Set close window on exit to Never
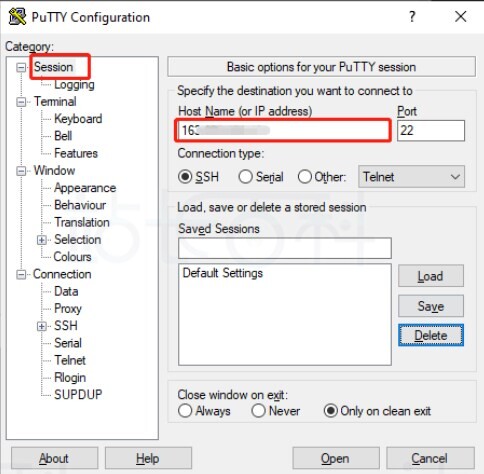This screenshot has width=484, height=474. (x=258, y=411)
